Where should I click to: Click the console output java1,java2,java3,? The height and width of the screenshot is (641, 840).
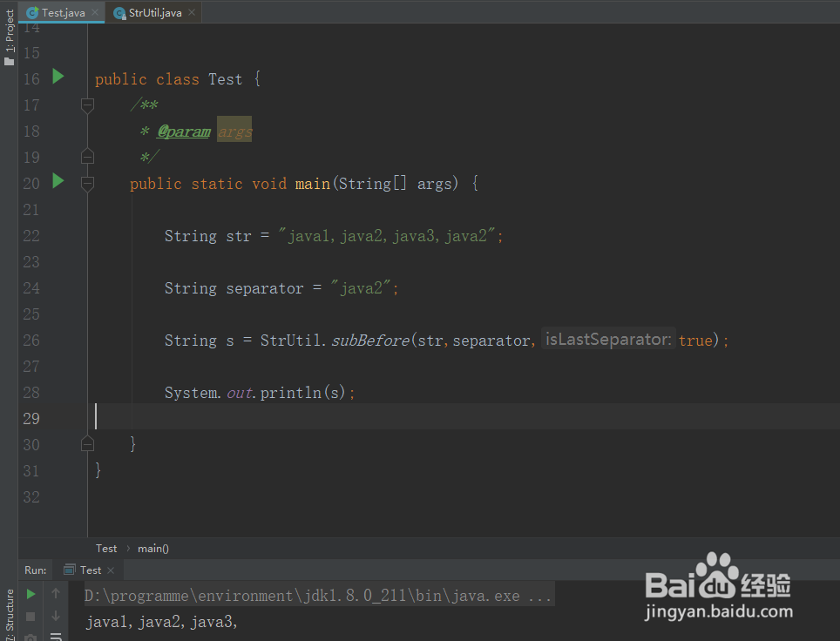coord(161,622)
